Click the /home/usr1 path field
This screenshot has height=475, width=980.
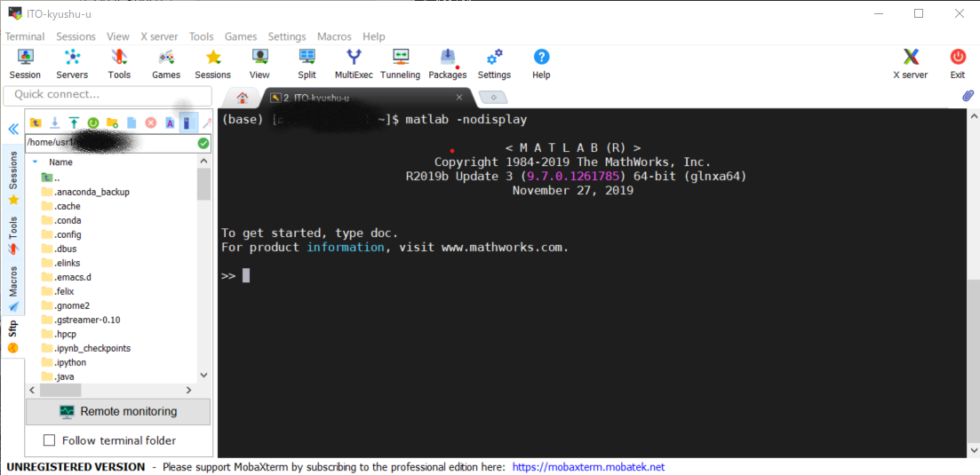(x=111, y=144)
